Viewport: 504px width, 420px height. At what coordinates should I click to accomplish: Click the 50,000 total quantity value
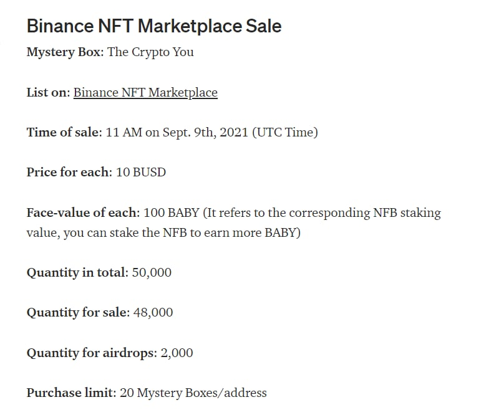click(x=152, y=272)
